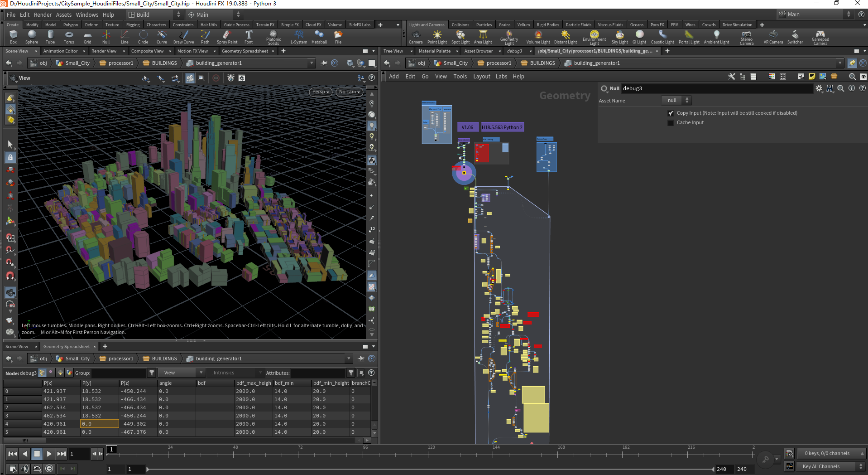868x475 pixels.
Task: Select the VR Camera tool
Action: coord(773,37)
